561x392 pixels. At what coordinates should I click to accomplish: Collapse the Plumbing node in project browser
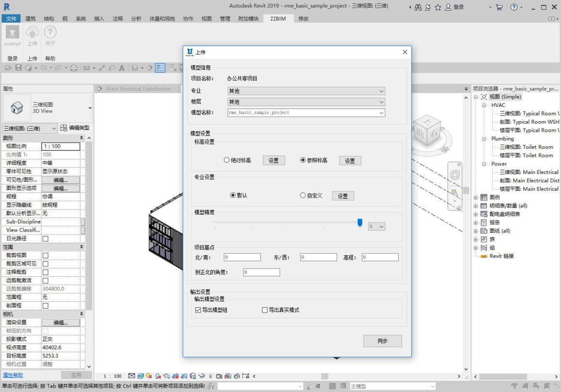484,139
